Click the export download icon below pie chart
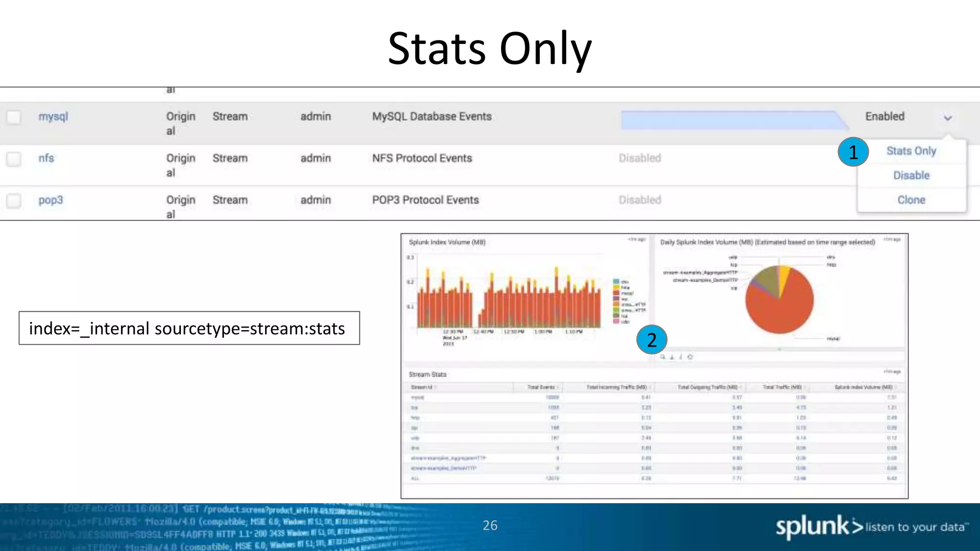This screenshot has height=551, width=980. click(672, 357)
